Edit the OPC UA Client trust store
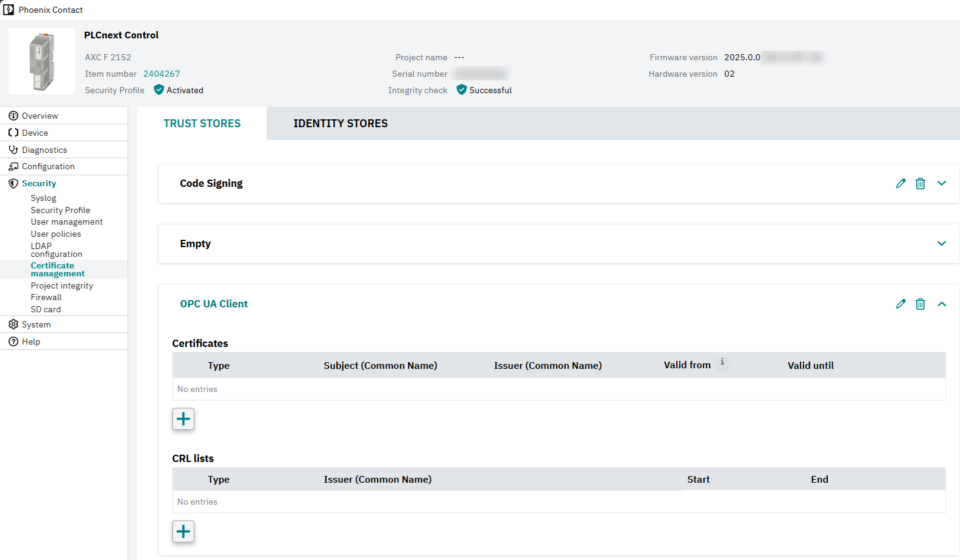Screen dimensions: 960x560 [x=901, y=304]
